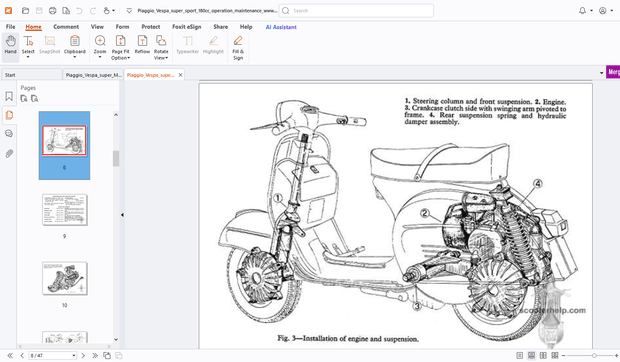Open the Bookmarks panel
This screenshot has width=620, height=362.
click(x=9, y=96)
